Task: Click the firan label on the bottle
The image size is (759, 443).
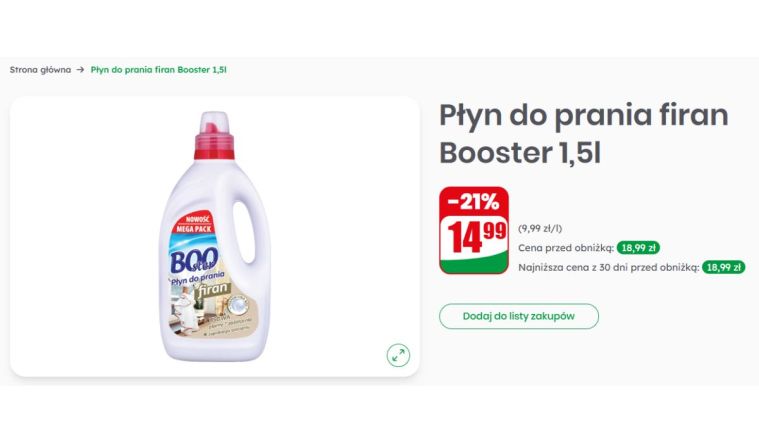Action: [213, 289]
